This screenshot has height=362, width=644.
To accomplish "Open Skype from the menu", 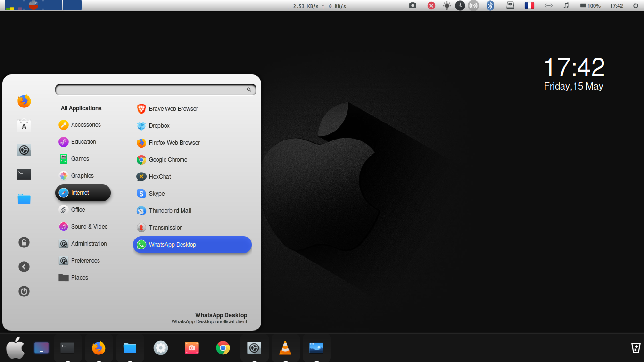I will (x=192, y=194).
